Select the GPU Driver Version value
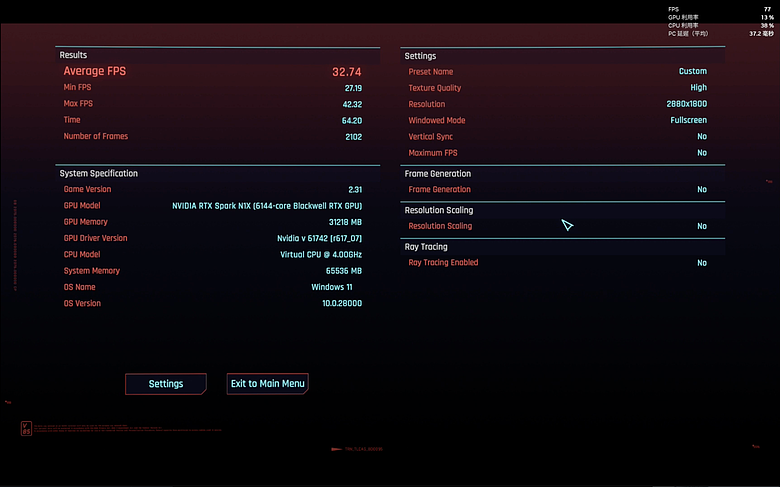This screenshot has width=780, height=487. (319, 238)
